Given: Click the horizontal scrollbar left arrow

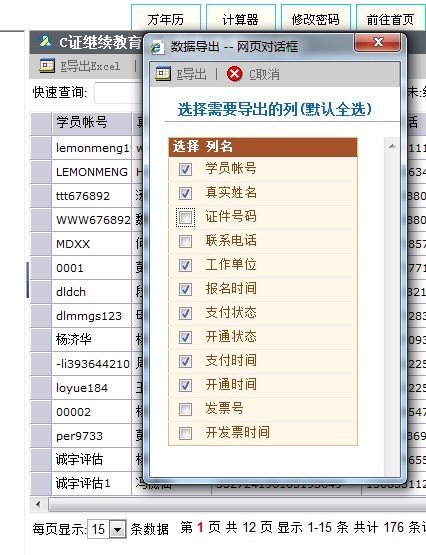Looking at the screenshot, I should pos(38,504).
